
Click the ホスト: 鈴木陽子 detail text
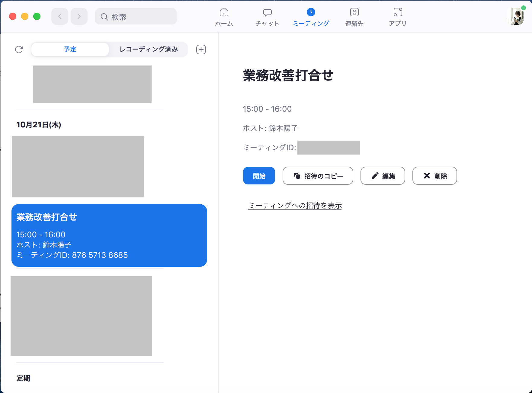(270, 128)
